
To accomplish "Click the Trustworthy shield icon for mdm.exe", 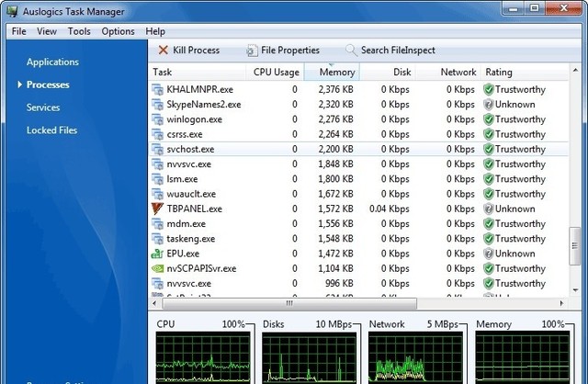I will pos(488,224).
